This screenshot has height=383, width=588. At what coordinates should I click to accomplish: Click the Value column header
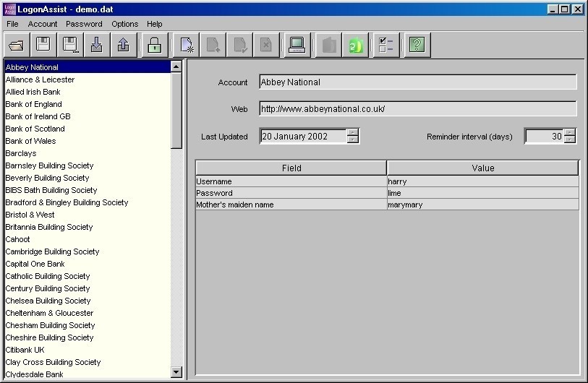483,168
